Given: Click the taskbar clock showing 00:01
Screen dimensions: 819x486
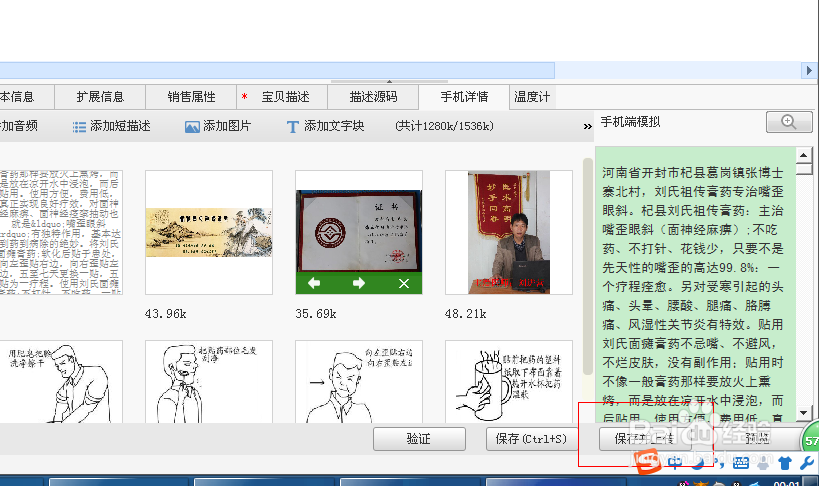Looking at the screenshot, I should click(x=786, y=483).
